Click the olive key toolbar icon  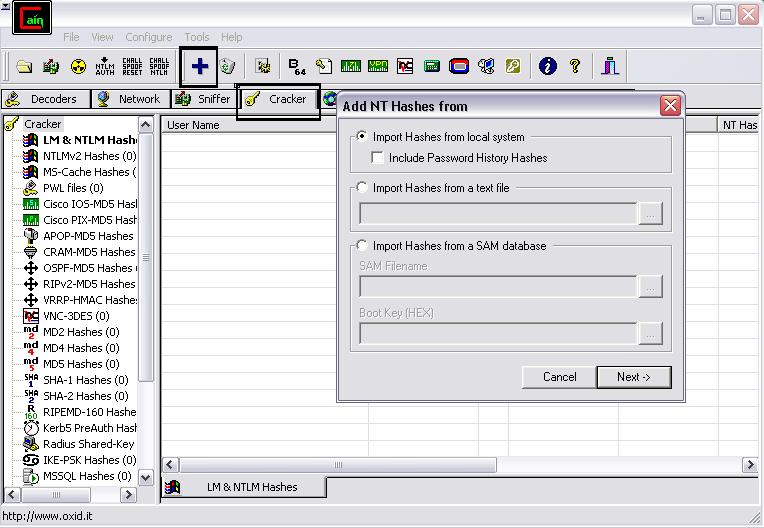[513, 66]
